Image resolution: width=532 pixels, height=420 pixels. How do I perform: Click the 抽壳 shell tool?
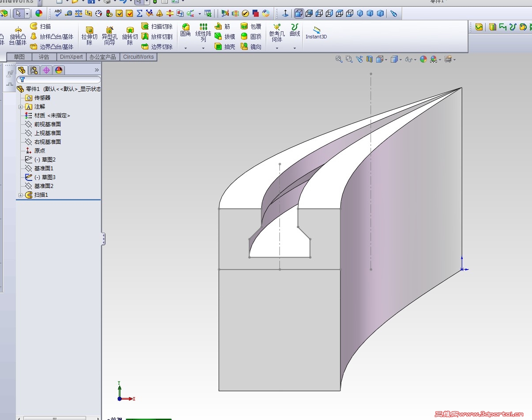225,46
